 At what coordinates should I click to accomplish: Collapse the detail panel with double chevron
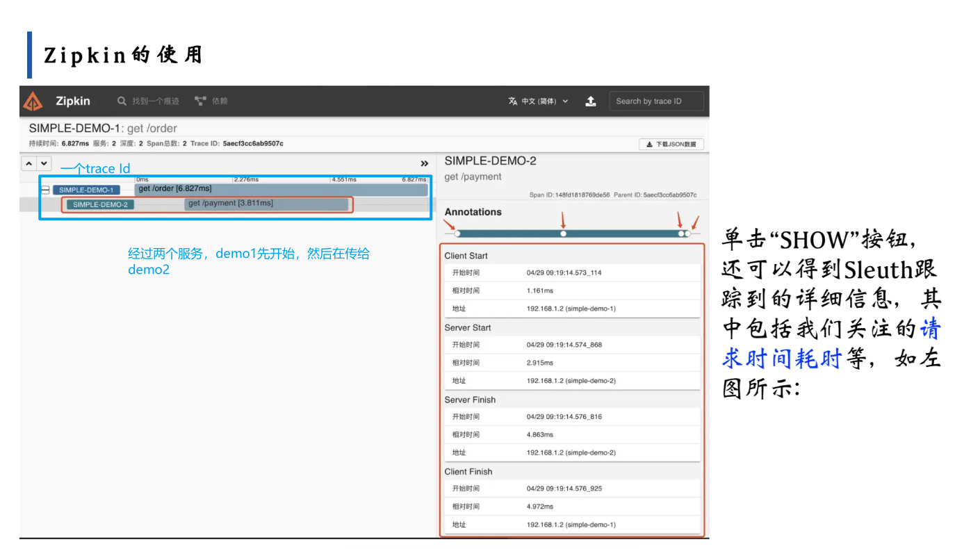pos(425,164)
